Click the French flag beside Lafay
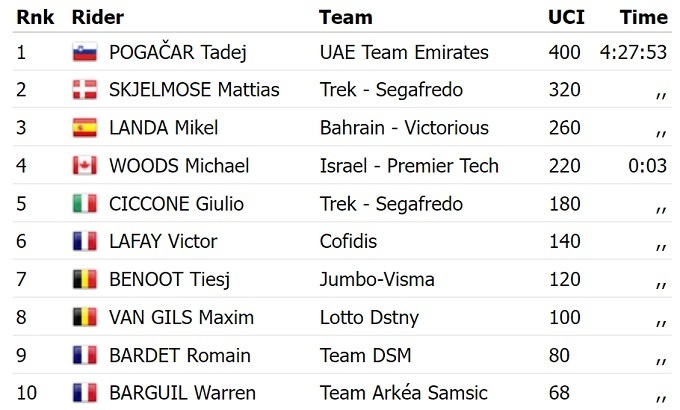The width and height of the screenshot is (680, 410). click(84, 242)
